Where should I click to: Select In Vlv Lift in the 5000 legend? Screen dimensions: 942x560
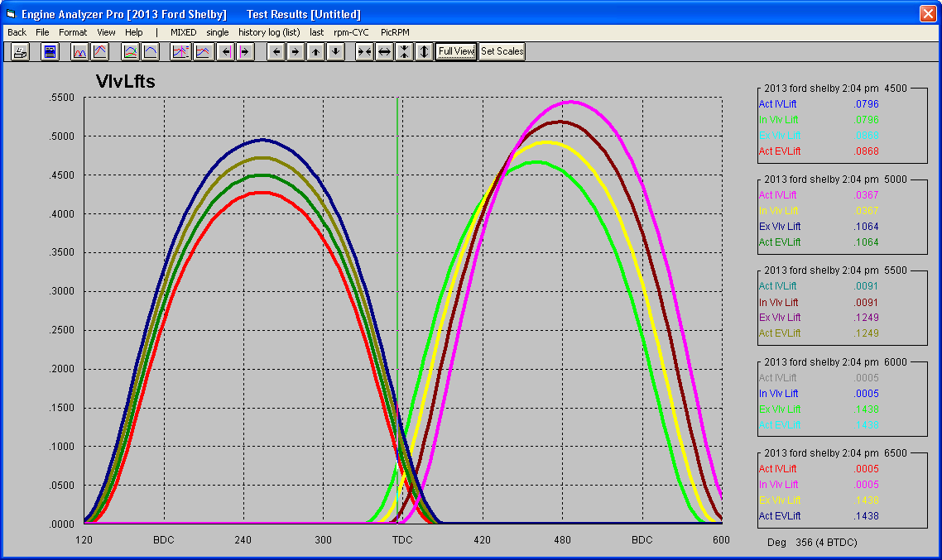(x=779, y=211)
